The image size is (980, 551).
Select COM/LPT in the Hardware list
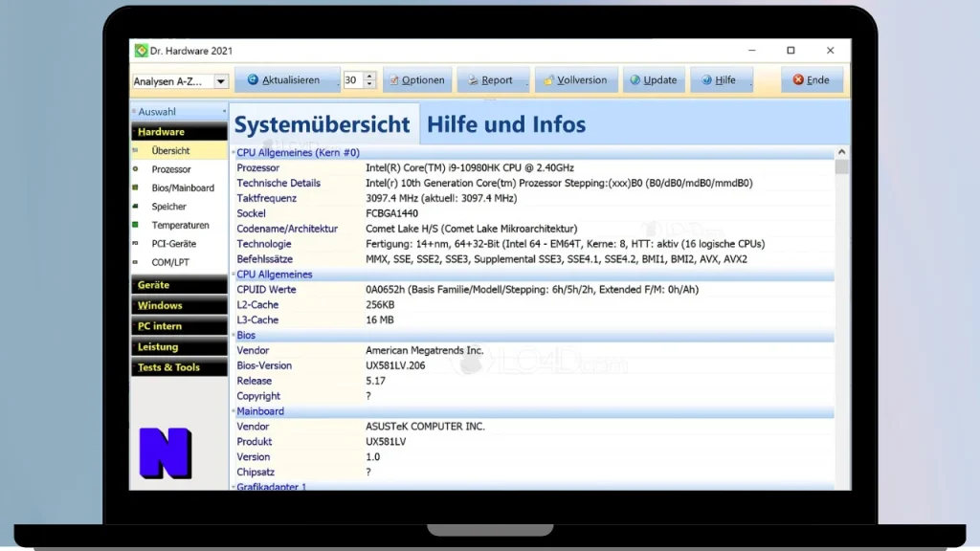click(x=179, y=262)
